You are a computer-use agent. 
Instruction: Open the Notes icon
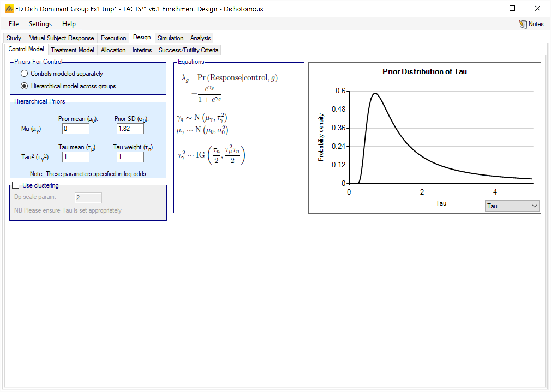point(523,24)
